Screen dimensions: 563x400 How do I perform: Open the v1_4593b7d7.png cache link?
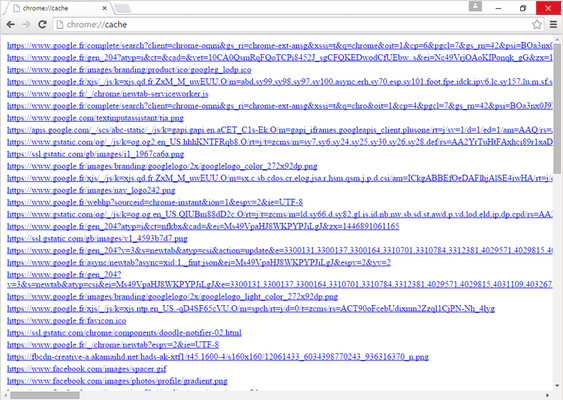[x=97, y=238]
